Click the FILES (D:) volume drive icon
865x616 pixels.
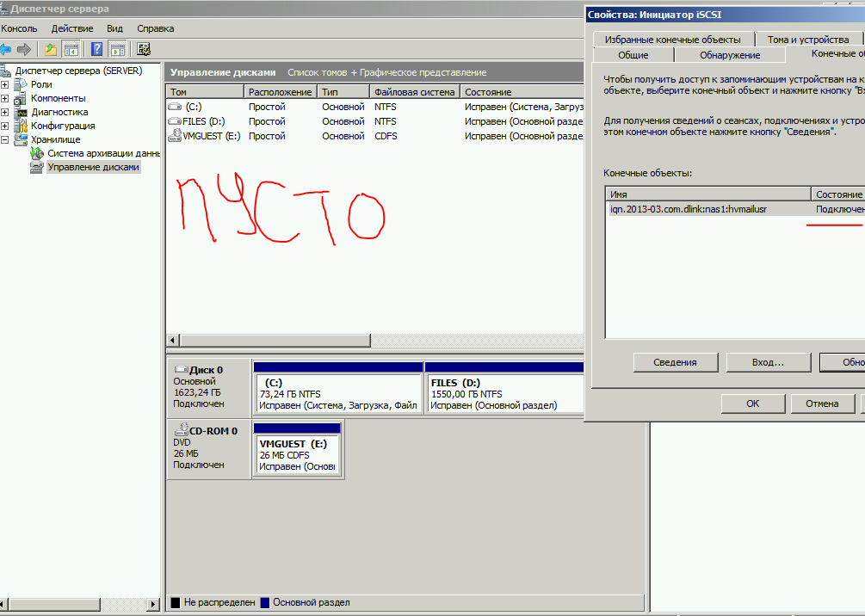175,120
